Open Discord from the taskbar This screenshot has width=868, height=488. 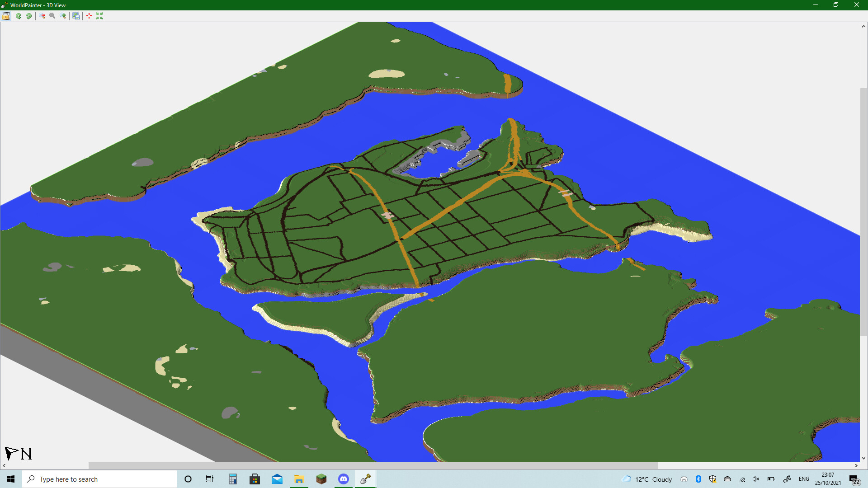tap(344, 479)
